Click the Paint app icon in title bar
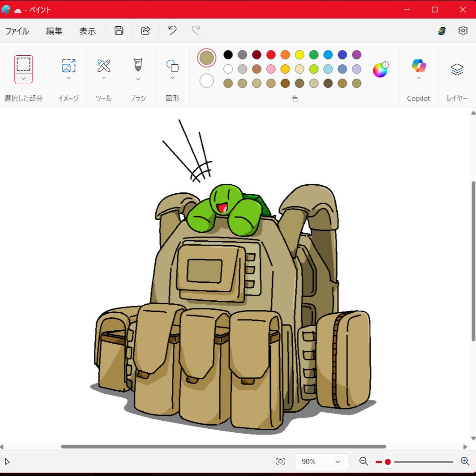The height and width of the screenshot is (476, 476). point(6,10)
